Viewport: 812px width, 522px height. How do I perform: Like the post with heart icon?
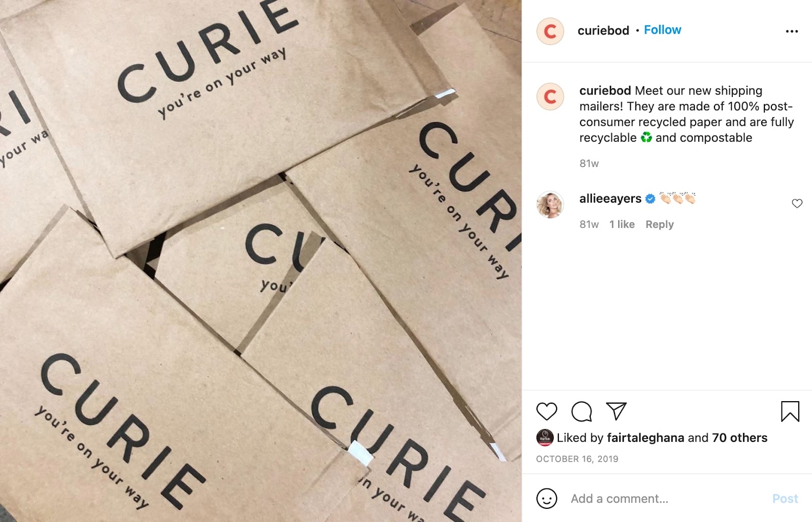pos(547,411)
